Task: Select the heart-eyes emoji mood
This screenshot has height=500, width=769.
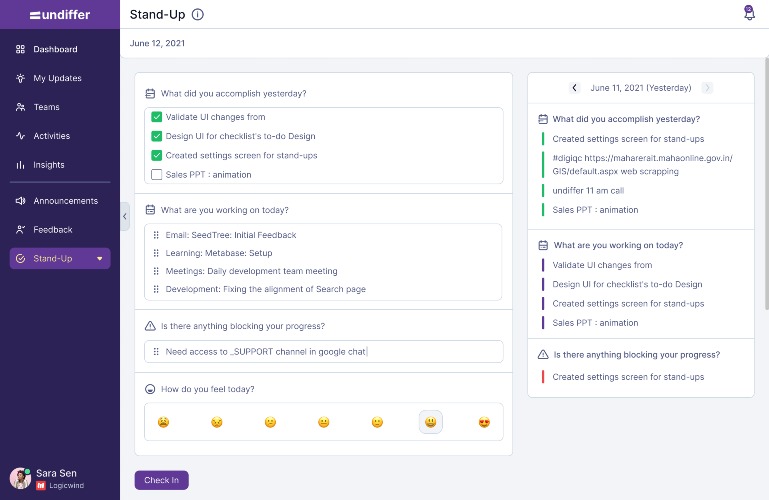Action: (484, 422)
